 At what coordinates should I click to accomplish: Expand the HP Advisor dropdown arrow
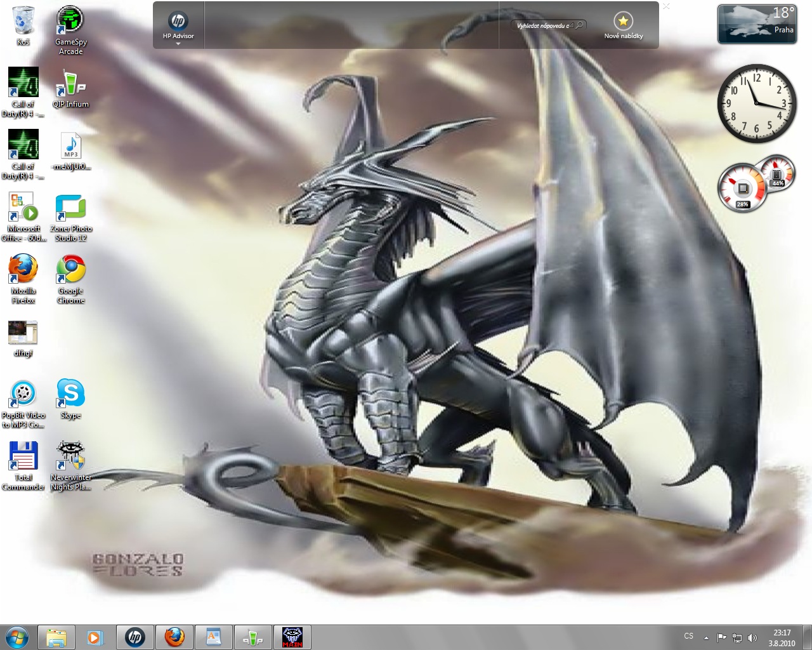point(178,44)
